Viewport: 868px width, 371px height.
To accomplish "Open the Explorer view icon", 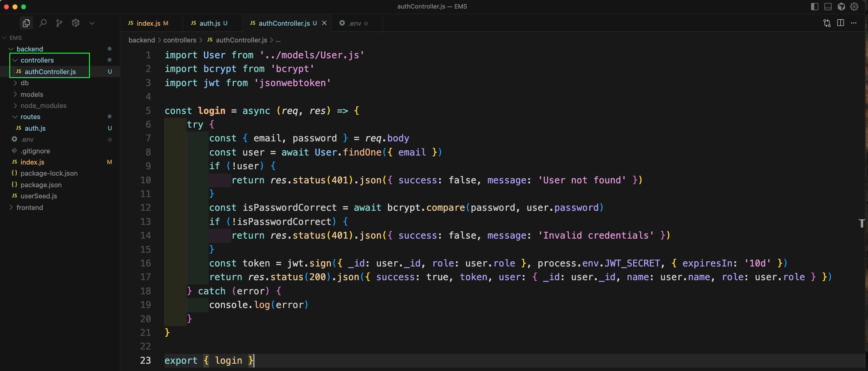I will point(27,23).
